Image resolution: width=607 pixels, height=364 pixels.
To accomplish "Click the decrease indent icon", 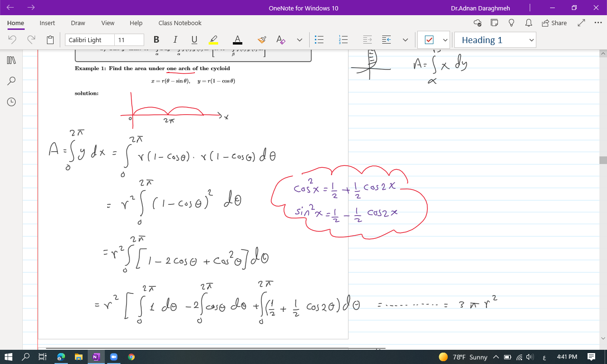I will (368, 40).
